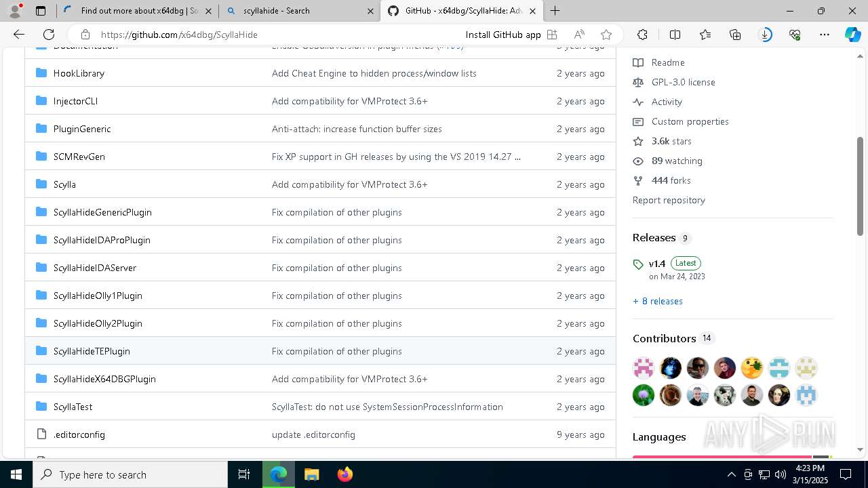Click the ScyllaHideIDAProPlugin folder icon

[x=41, y=240]
